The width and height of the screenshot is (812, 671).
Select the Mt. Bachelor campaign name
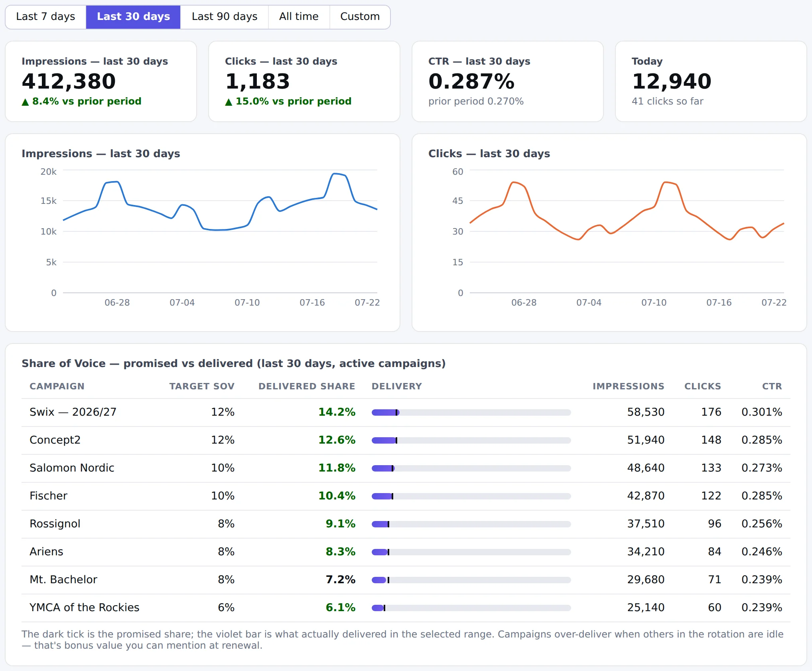(x=63, y=580)
